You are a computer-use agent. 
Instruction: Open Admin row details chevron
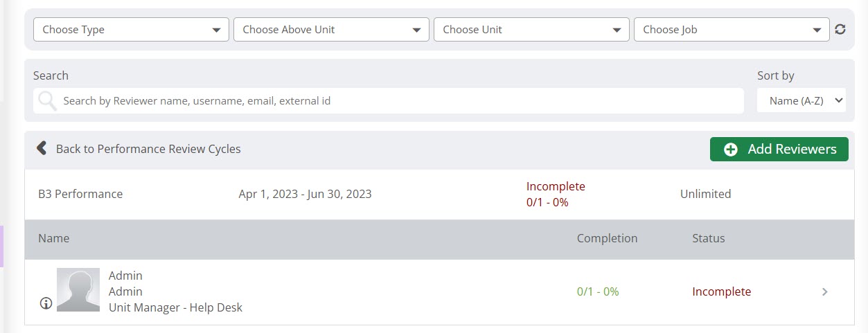point(824,292)
